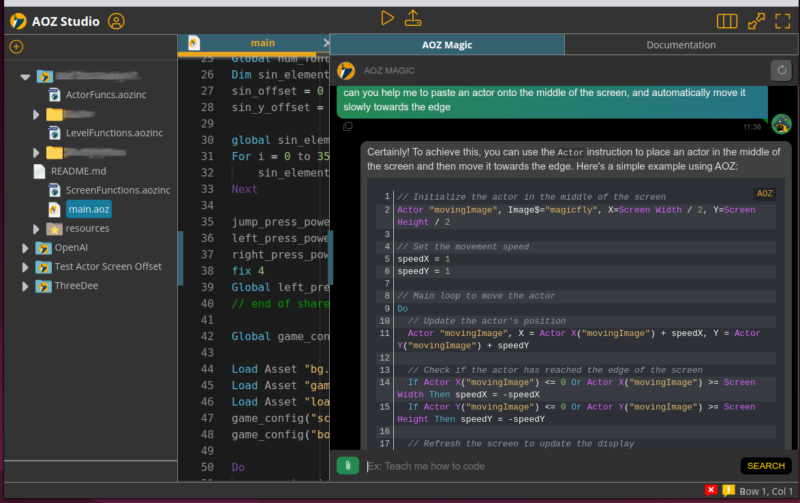Click 'speedX = 1' in the chat code

(423, 259)
